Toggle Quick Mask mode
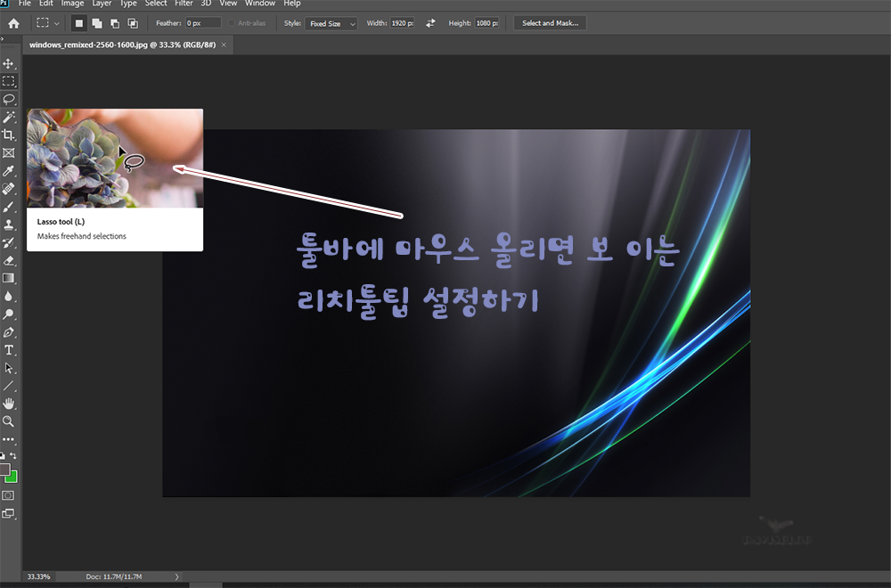The width and height of the screenshot is (891, 588). (8, 495)
